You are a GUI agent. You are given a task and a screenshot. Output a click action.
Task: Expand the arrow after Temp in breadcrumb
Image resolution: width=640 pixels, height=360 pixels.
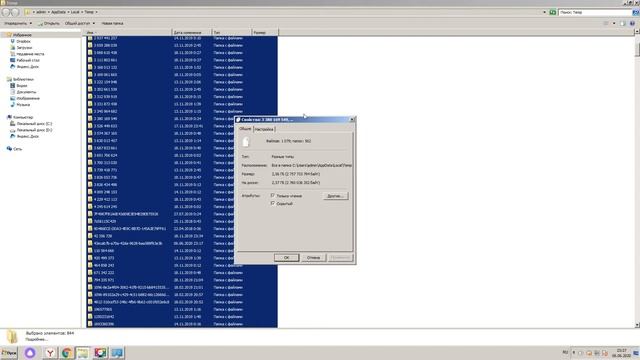click(x=96, y=12)
